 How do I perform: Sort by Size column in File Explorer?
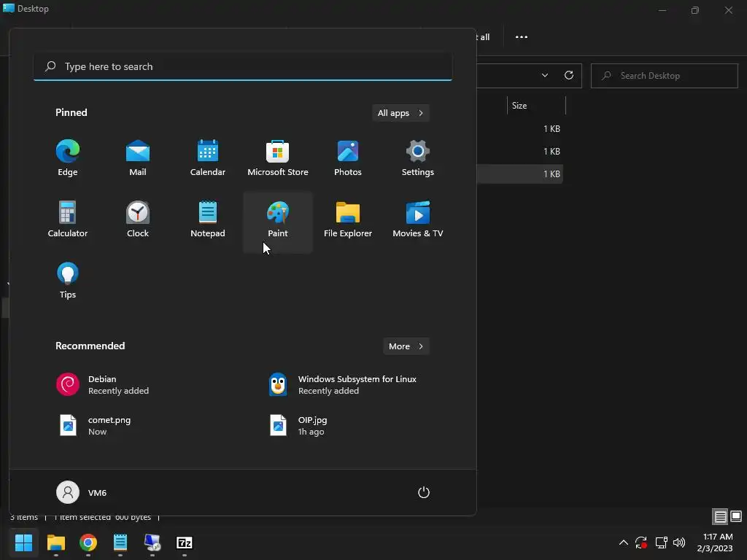coord(536,106)
